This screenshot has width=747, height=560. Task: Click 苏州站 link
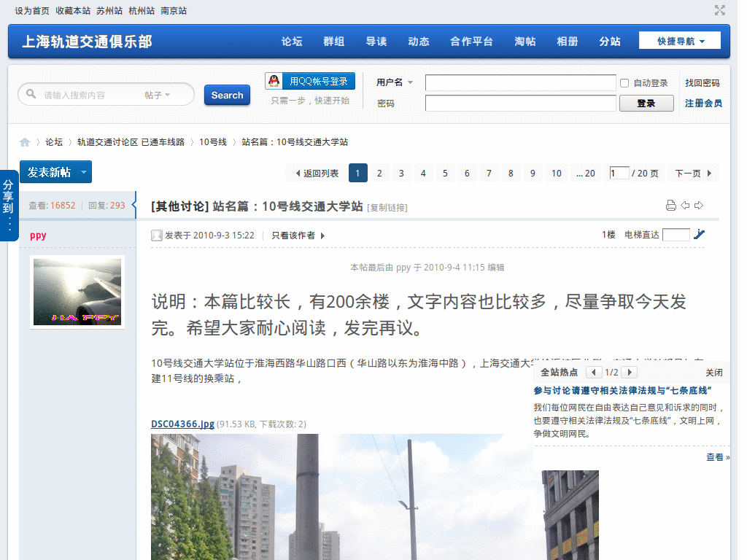pyautogui.click(x=109, y=10)
